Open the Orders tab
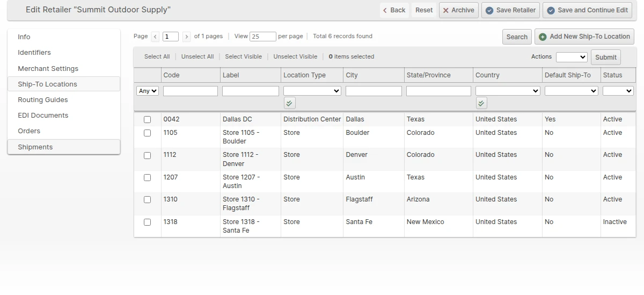644x295 pixels. coord(64,131)
